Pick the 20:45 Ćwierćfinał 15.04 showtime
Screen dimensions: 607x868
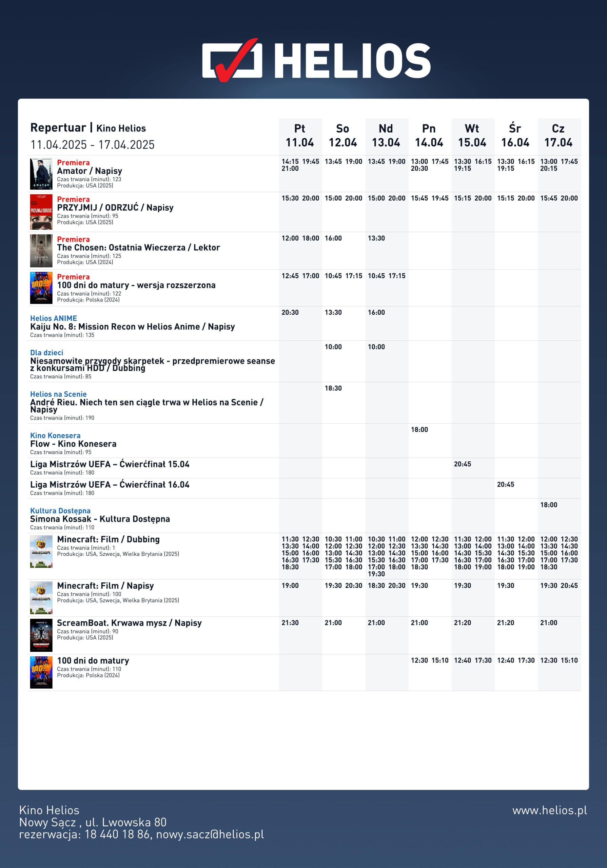(x=462, y=464)
